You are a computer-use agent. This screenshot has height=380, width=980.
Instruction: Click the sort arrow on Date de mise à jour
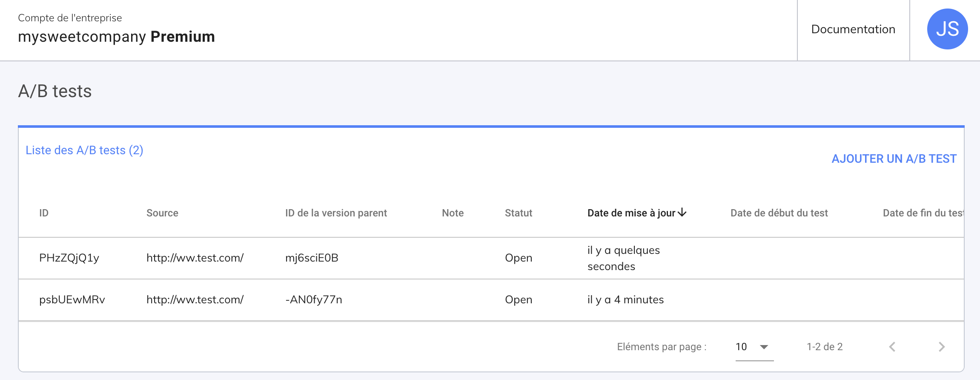[682, 213]
